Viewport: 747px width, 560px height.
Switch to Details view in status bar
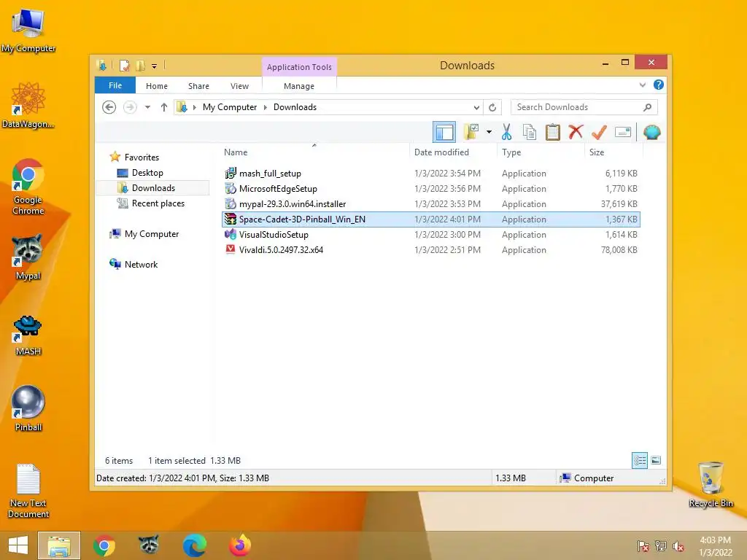point(639,461)
